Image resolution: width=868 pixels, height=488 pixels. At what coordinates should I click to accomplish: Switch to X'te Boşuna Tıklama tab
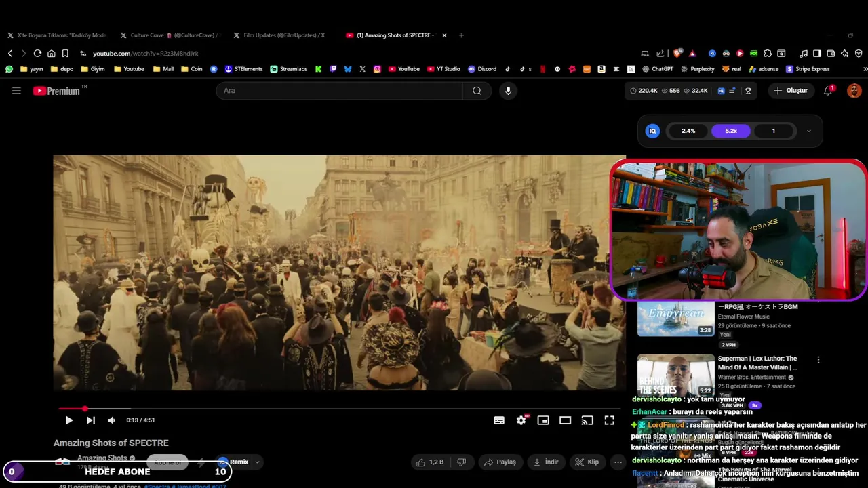[57, 35]
